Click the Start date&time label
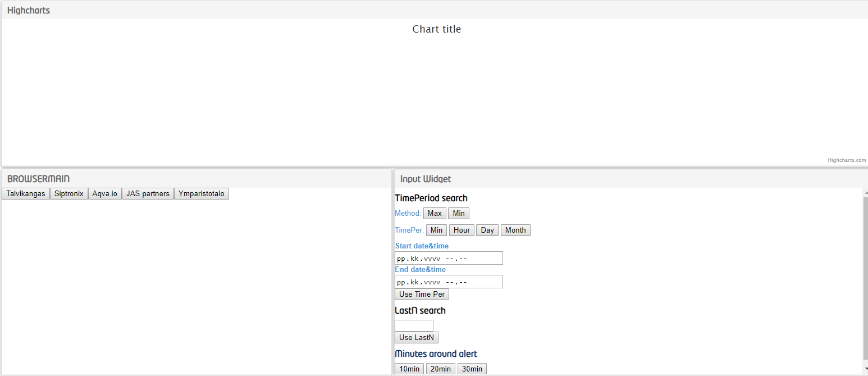 coord(422,246)
